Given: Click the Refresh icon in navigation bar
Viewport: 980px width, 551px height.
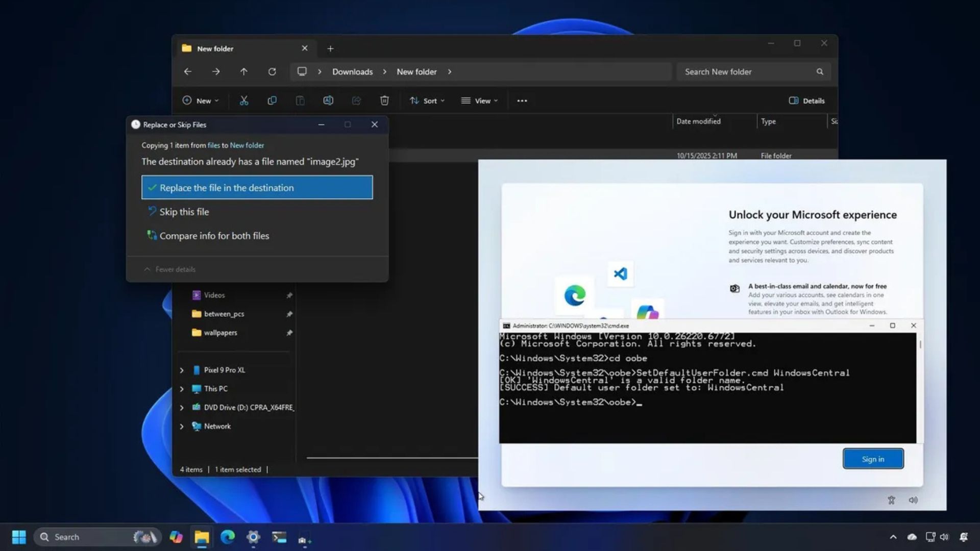Looking at the screenshot, I should click(272, 72).
